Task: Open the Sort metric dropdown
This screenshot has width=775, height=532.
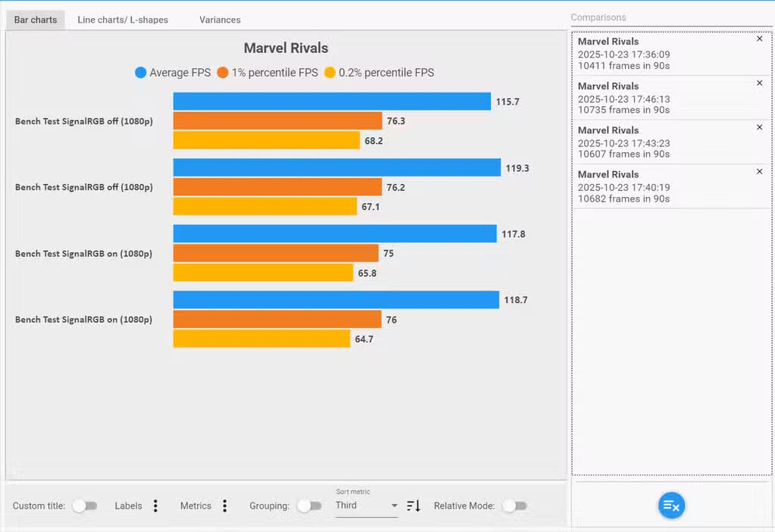Action: pos(367,505)
